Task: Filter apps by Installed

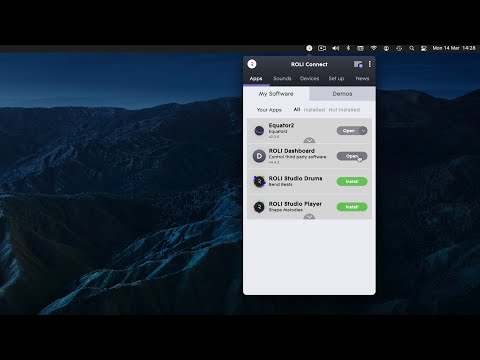Action: point(314,110)
